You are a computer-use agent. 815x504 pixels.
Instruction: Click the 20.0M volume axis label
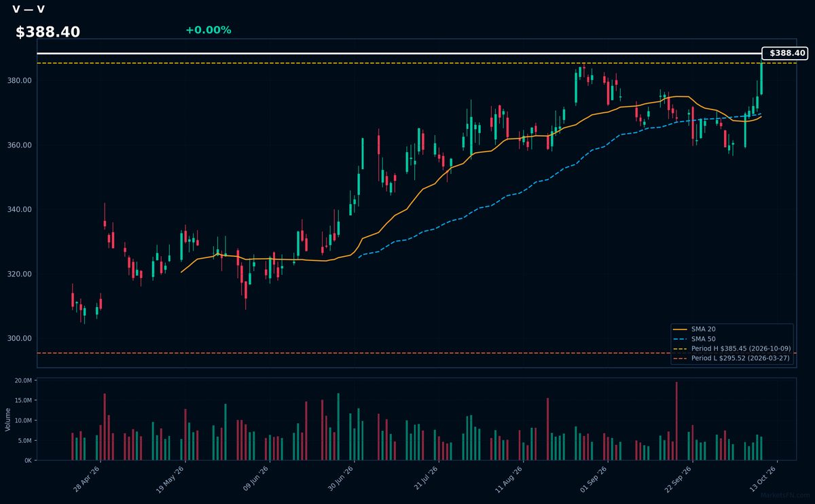tap(23, 380)
